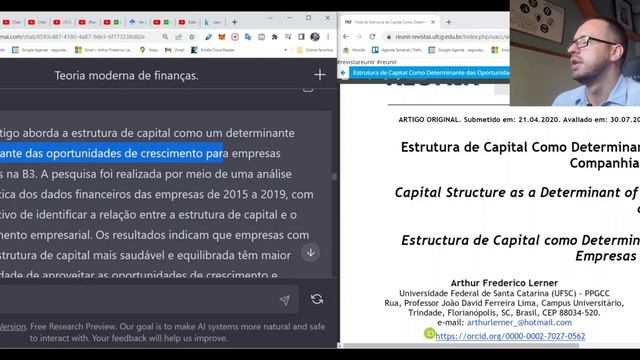
Task: Click the regenerate response icon
Action: (x=317, y=299)
